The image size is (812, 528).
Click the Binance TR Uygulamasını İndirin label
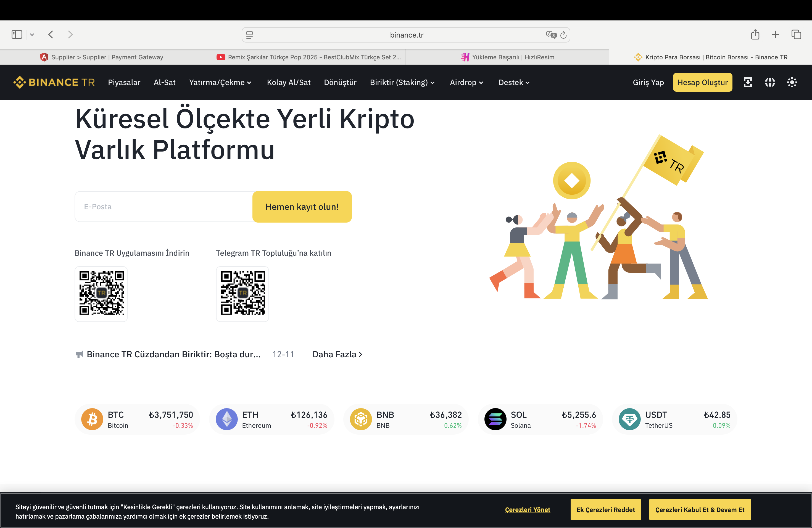[x=132, y=253]
